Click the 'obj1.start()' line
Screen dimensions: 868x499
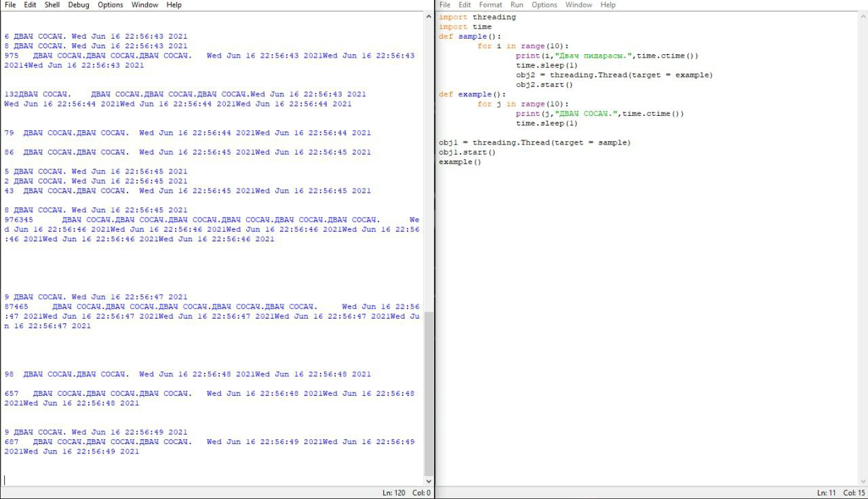coord(467,152)
